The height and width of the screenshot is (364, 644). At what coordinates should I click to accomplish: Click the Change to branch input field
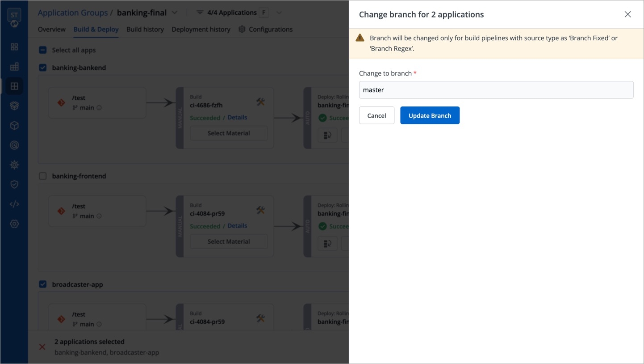click(496, 90)
